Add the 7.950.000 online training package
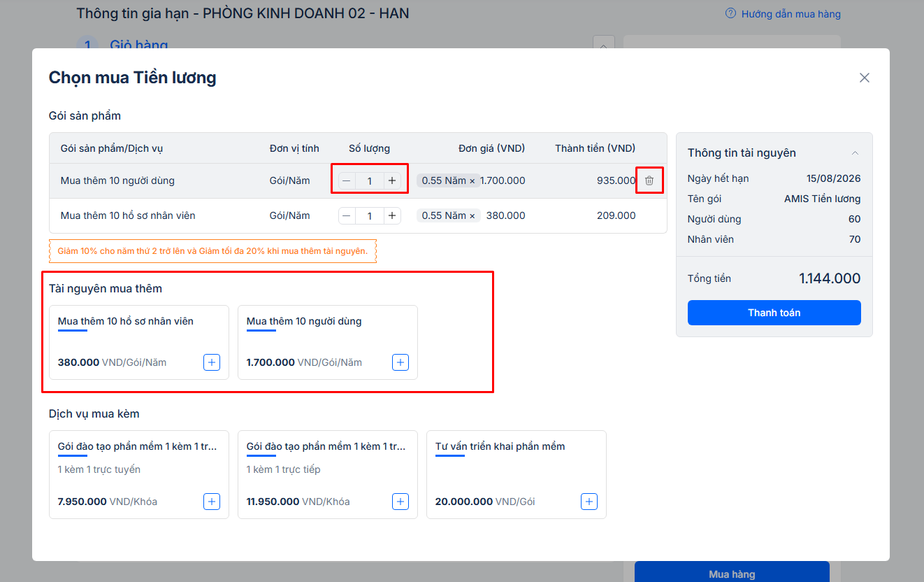The height and width of the screenshot is (582, 924). tap(212, 502)
